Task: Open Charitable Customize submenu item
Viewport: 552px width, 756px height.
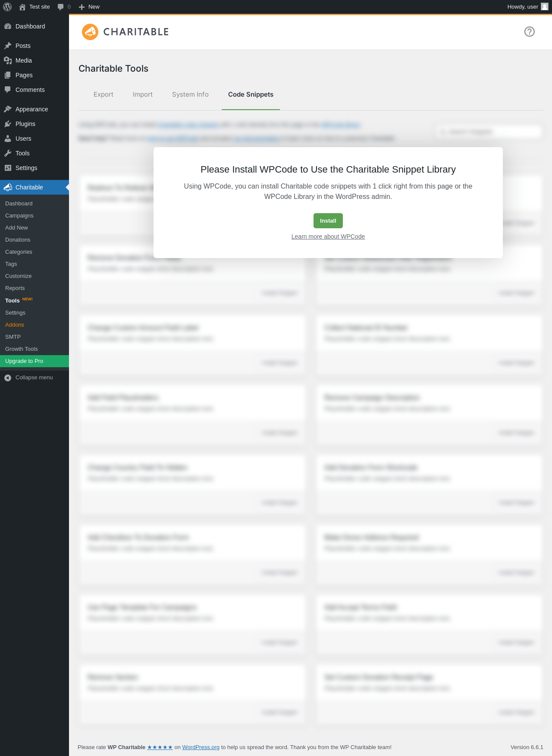Action: [x=34, y=276]
